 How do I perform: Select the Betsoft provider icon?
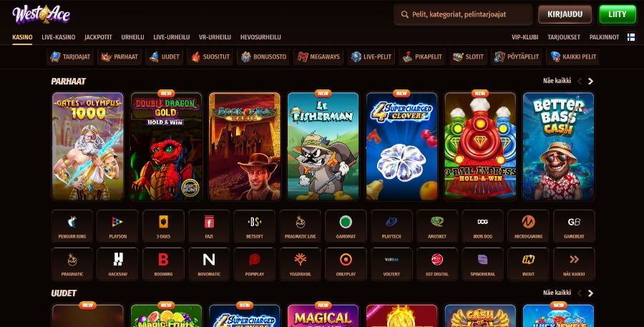tap(255, 226)
